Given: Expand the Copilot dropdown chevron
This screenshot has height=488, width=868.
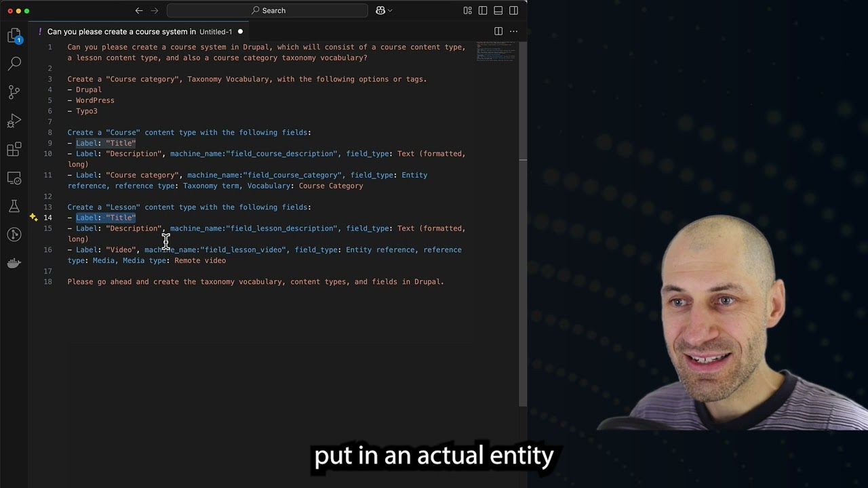Looking at the screenshot, I should point(390,10).
